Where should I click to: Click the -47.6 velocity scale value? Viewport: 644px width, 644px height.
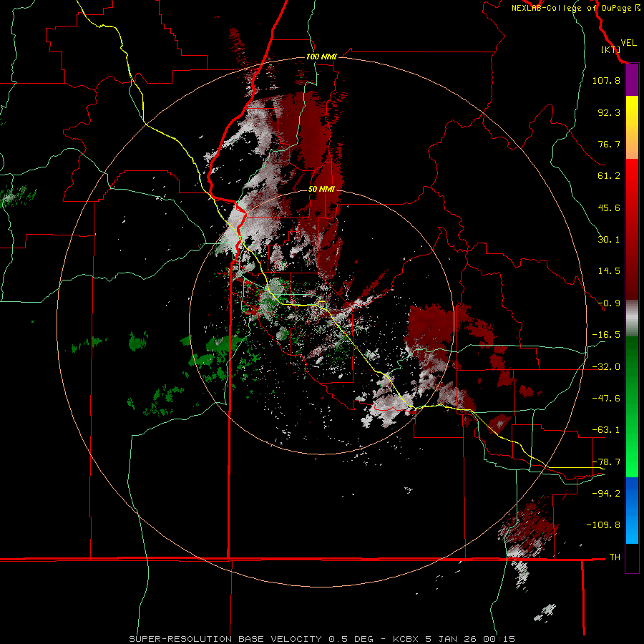pos(606,399)
